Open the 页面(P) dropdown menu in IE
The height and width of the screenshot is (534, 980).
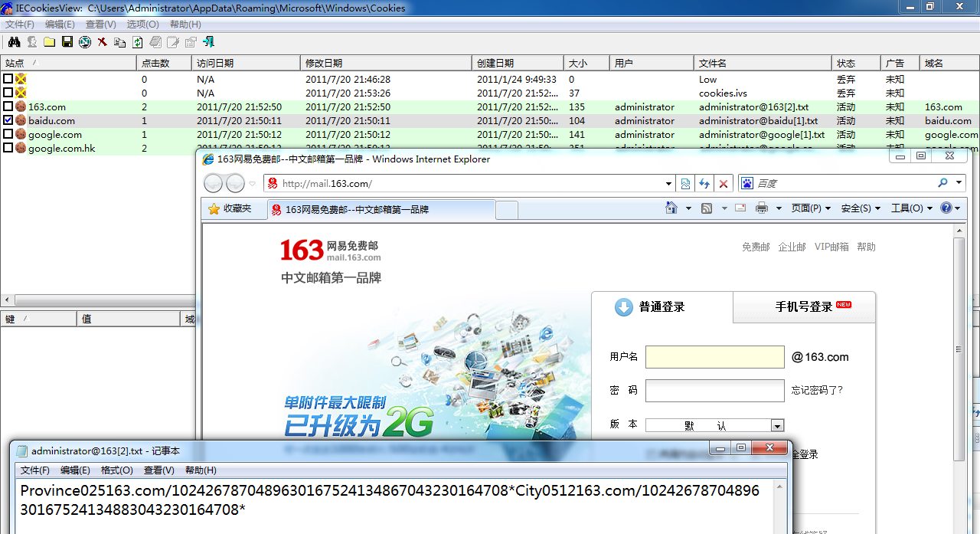point(811,208)
